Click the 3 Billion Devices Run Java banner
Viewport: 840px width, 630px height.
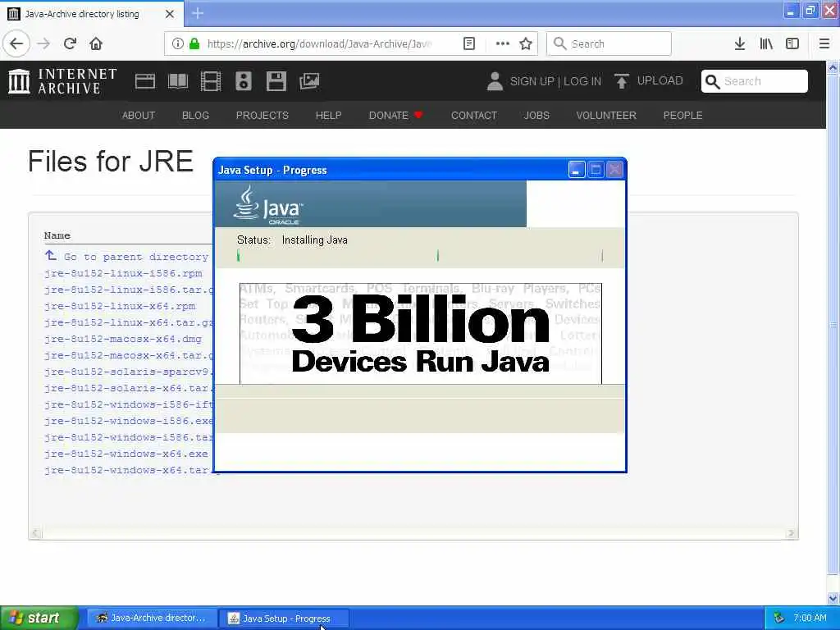click(x=421, y=333)
